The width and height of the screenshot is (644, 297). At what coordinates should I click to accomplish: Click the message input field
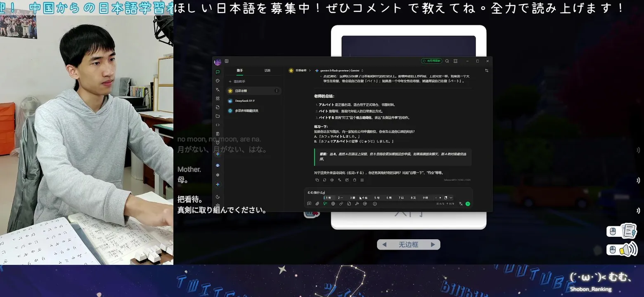(x=388, y=192)
